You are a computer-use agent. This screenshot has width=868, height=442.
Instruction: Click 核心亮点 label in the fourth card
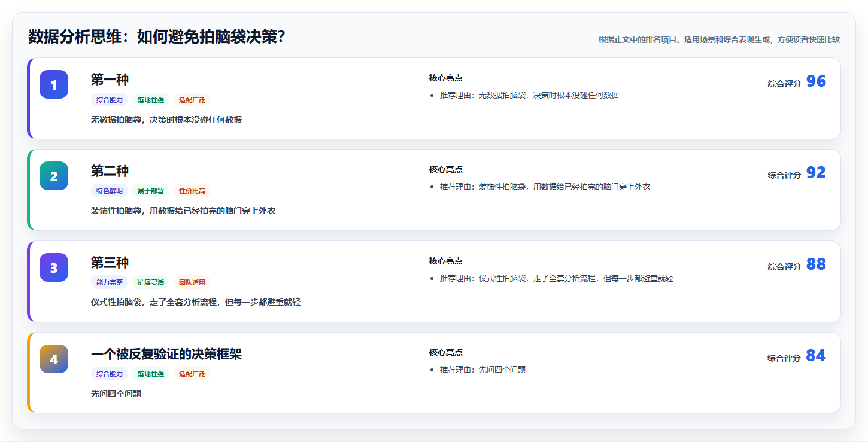[446, 352]
